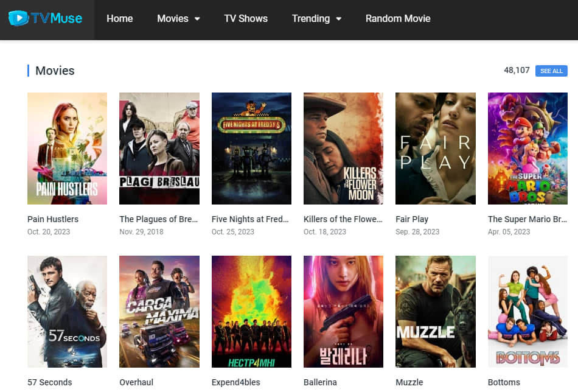Open the Ballerina poster

point(343,312)
